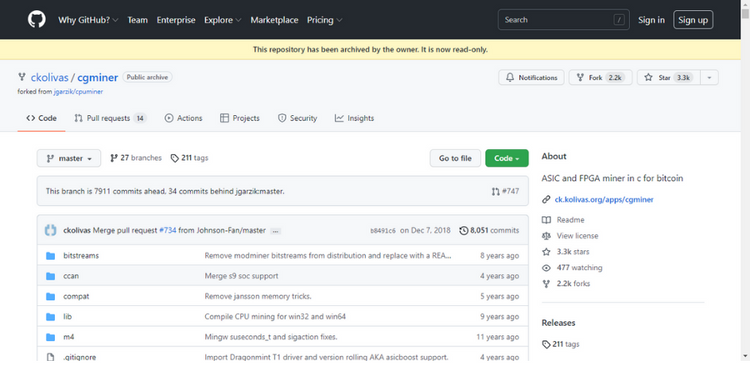Open the master branch selector
The height and width of the screenshot is (375, 750).
click(69, 158)
